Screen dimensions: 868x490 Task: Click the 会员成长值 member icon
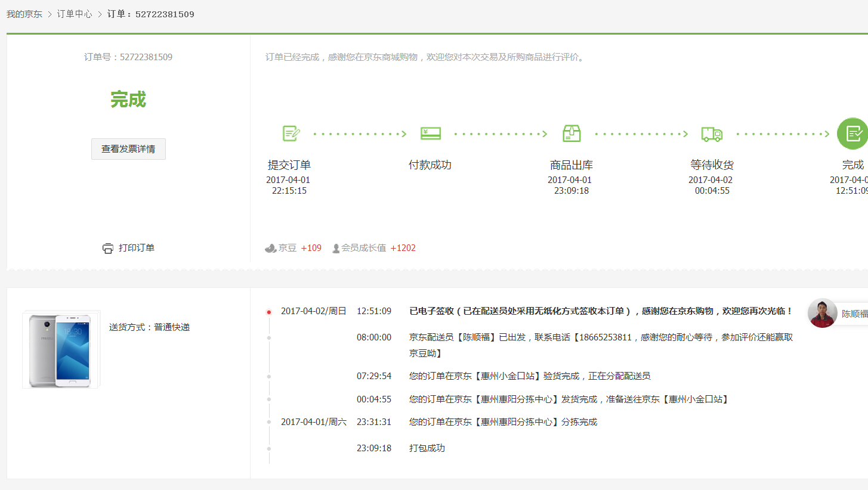[x=336, y=248]
